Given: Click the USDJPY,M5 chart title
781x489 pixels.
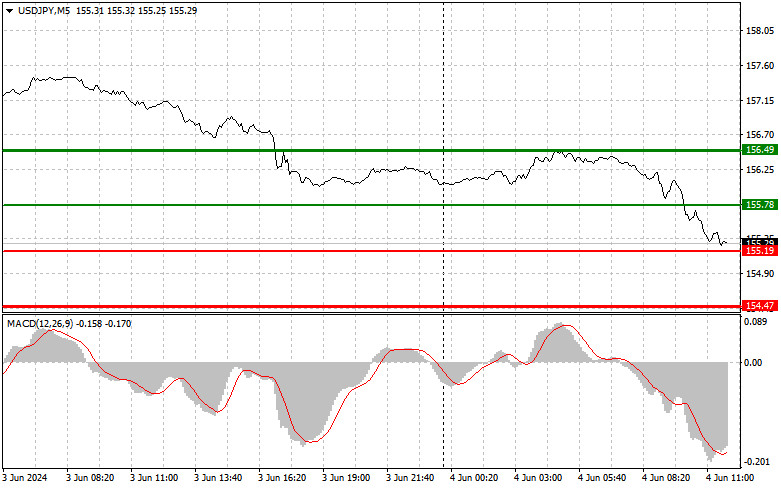Looking at the screenshot, I should coord(44,10).
